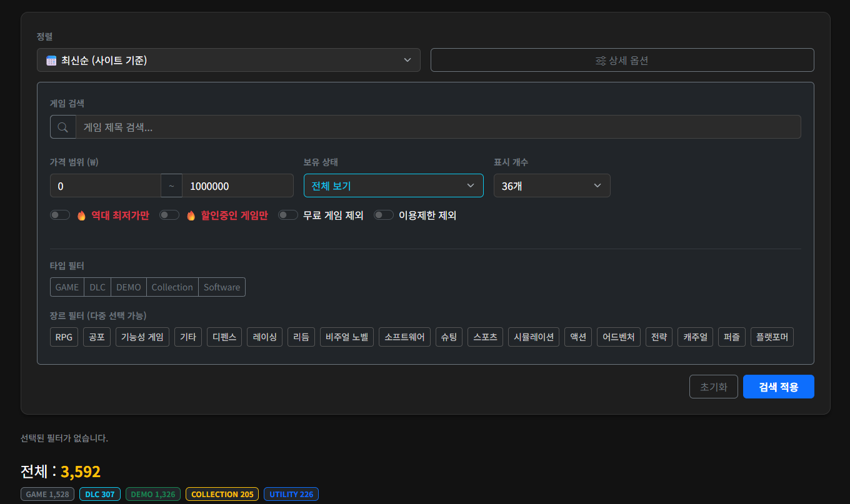Toggle the 역대 최저가만 switch

click(60, 215)
